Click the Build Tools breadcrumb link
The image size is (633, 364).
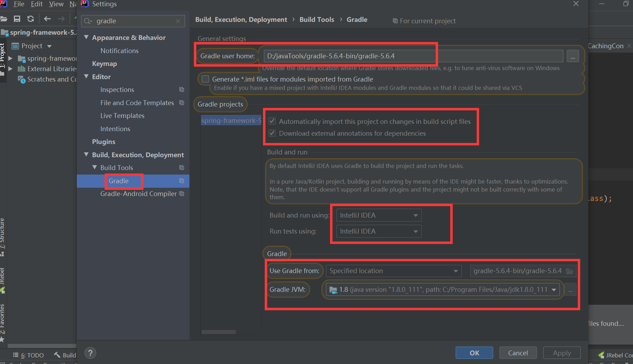317,20
